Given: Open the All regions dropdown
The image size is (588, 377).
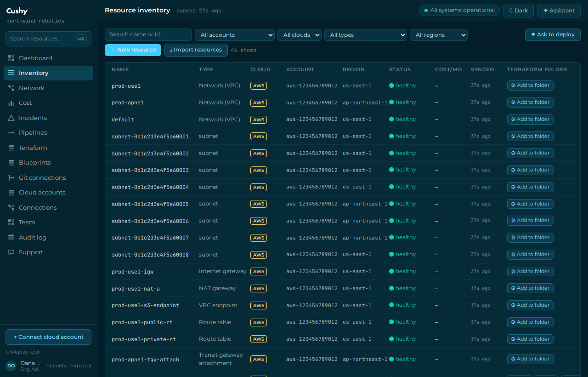Looking at the screenshot, I should 439,35.
